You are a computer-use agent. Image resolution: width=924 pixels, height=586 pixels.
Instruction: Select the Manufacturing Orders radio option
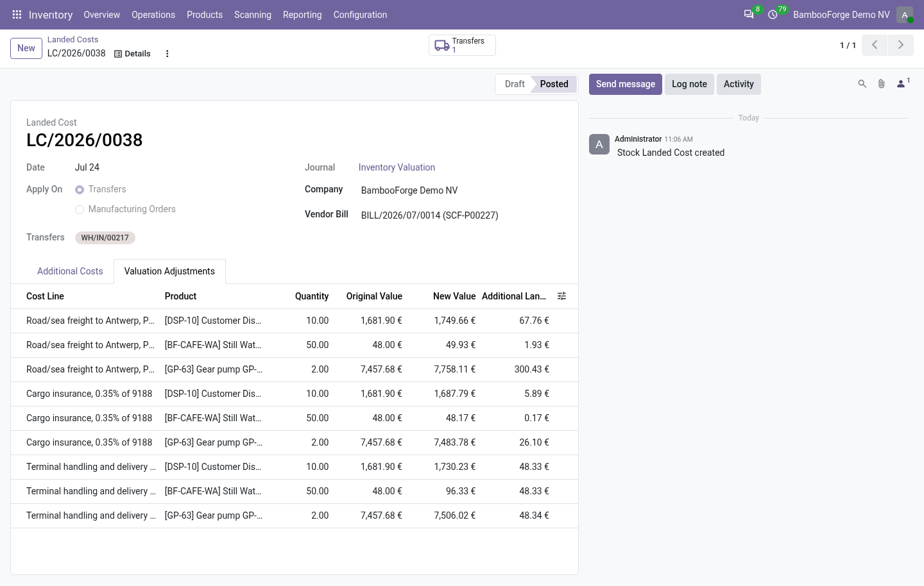(80, 210)
